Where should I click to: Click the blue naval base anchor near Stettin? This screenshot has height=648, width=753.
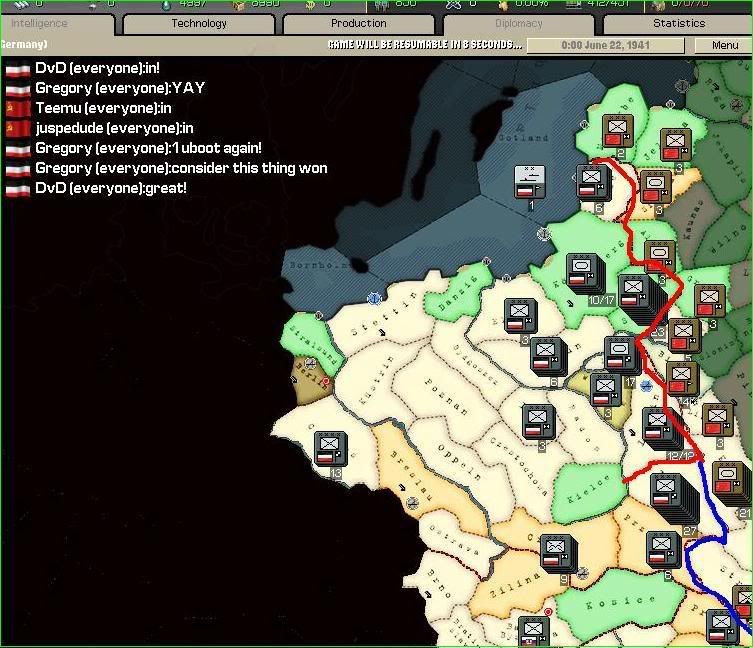click(374, 298)
